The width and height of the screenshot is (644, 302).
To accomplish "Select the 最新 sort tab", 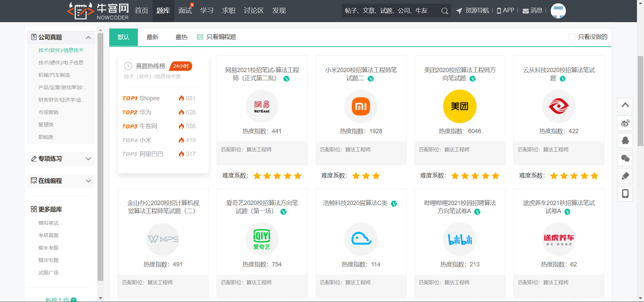I will 153,37.
